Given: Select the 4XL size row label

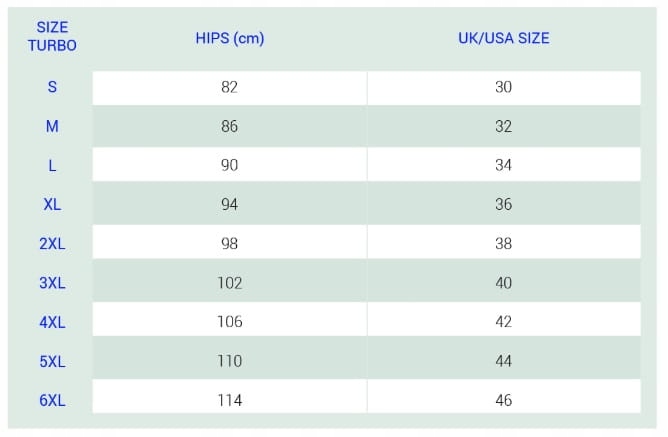Looking at the screenshot, I should tap(52, 322).
